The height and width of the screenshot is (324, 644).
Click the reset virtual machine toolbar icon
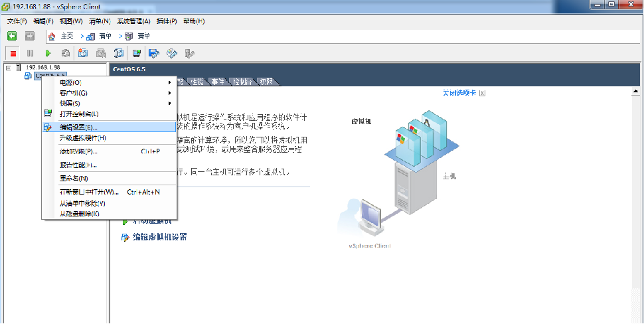[65, 53]
